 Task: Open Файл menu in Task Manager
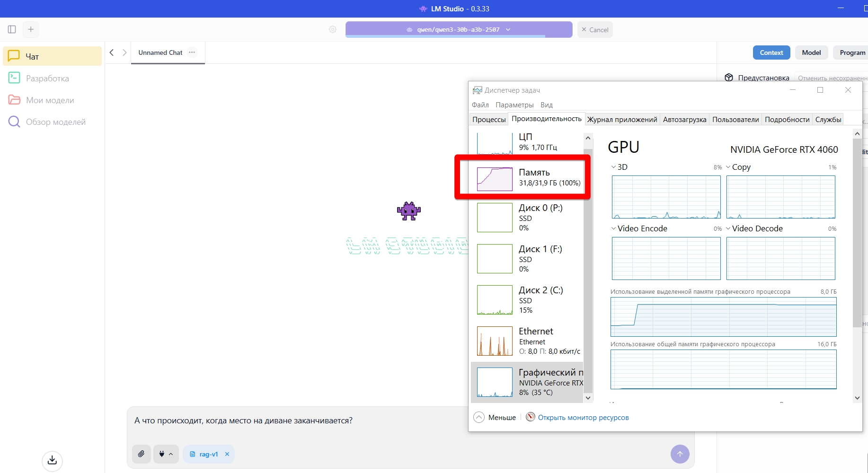480,105
